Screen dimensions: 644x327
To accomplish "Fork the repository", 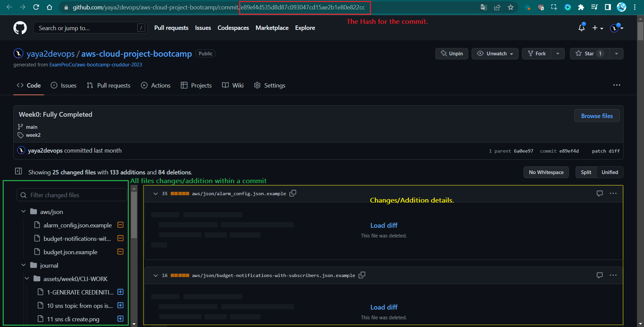I will [537, 54].
